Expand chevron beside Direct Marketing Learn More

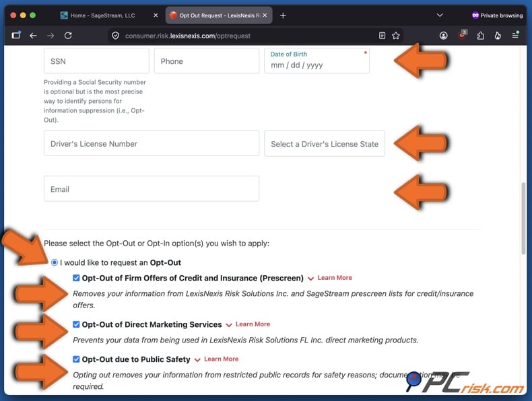229,325
